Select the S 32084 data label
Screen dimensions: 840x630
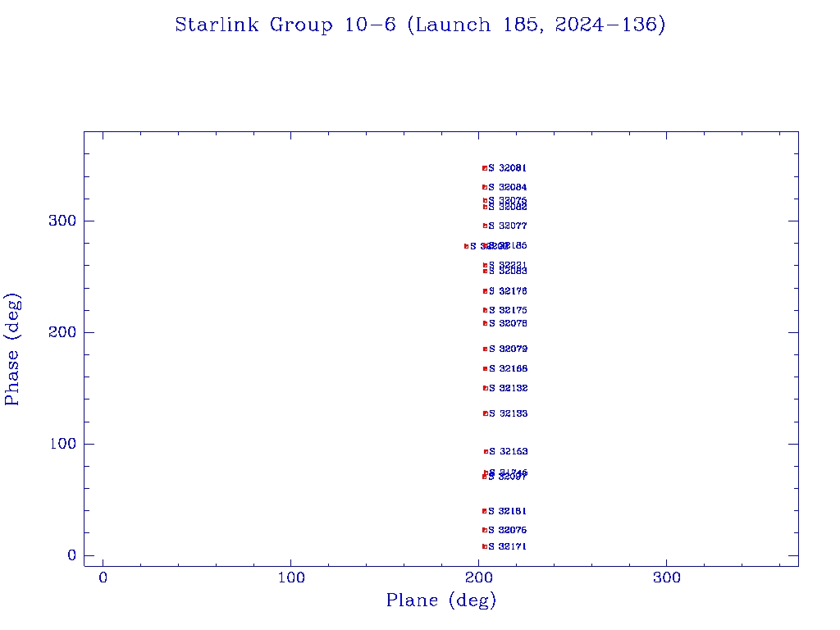click(507, 188)
